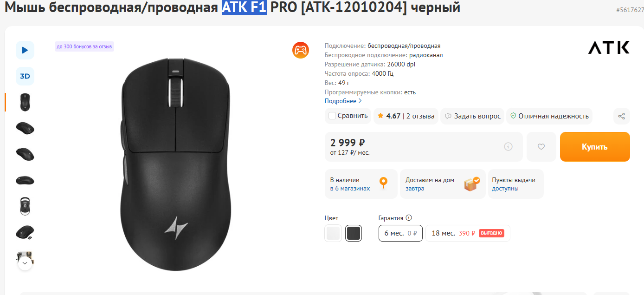Select the 18 мес. warranty option
Screen dimensions: 644x295
[x=468, y=233]
